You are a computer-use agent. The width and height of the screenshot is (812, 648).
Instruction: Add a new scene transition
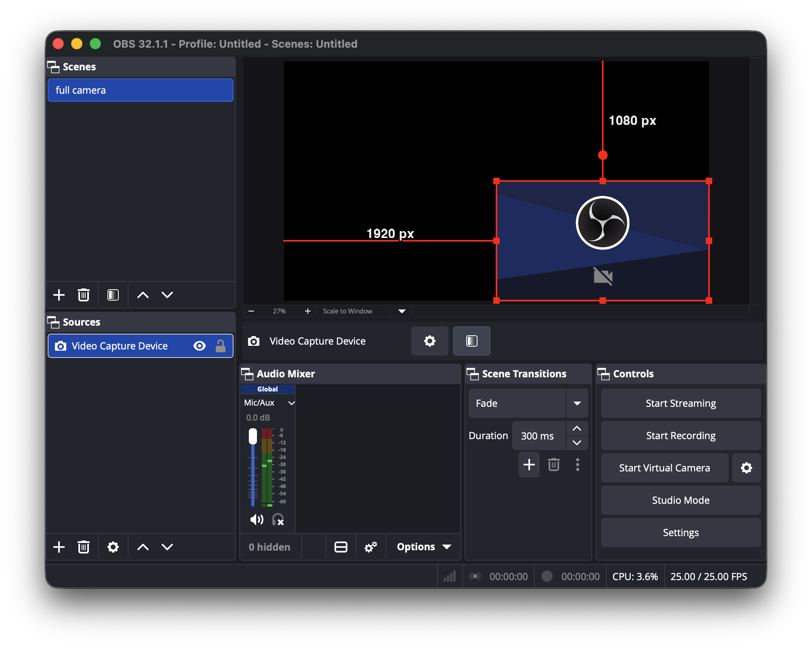[529, 465]
